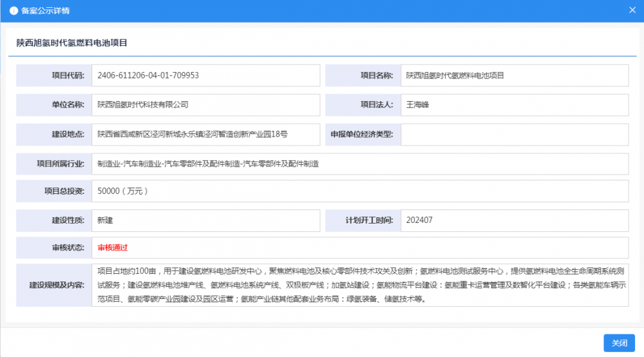Focus the 项目名称 value field
The height and width of the screenshot is (357, 644).
514,75
